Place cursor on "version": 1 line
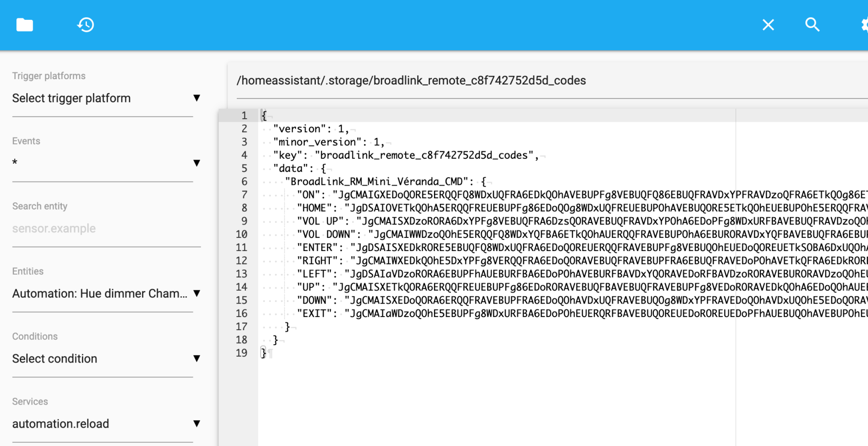Screen dimensions: 868x446 (311, 129)
